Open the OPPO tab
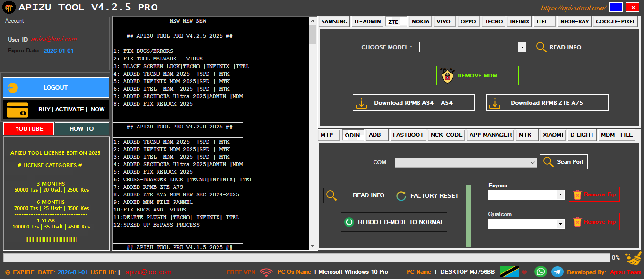 pos(468,21)
